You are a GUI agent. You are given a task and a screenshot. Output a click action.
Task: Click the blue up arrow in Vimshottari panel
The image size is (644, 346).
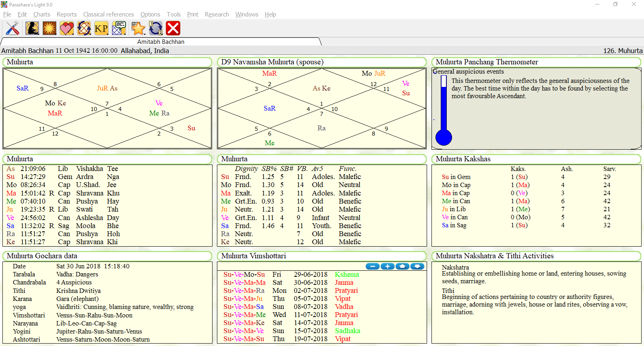[x=402, y=266]
